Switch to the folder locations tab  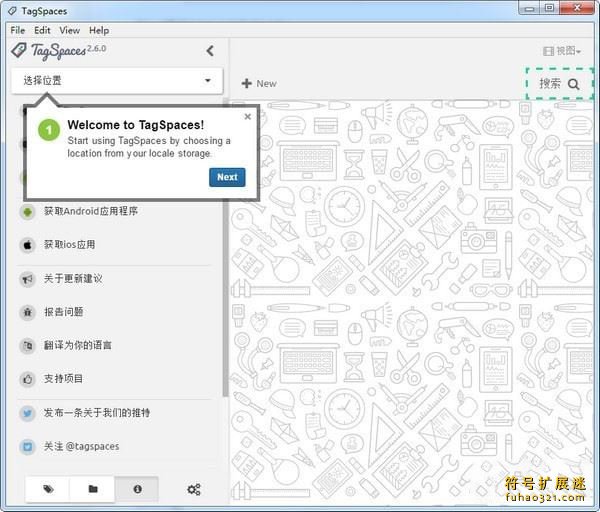[x=93, y=489]
